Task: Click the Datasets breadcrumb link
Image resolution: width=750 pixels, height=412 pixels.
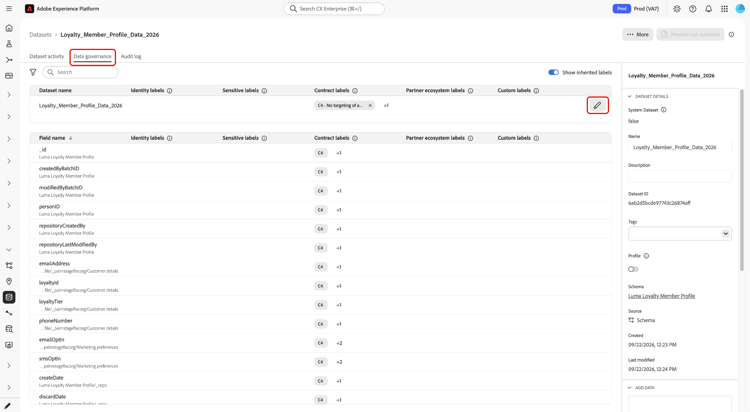Action: point(40,34)
